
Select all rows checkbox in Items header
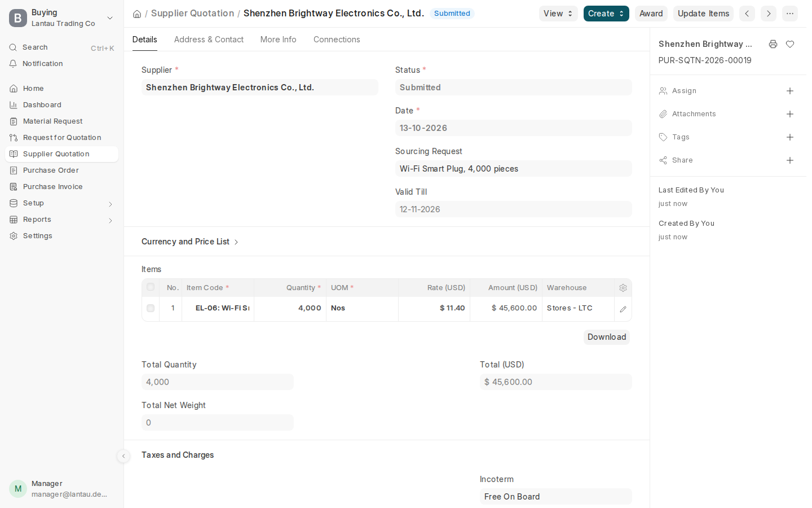[x=151, y=287]
